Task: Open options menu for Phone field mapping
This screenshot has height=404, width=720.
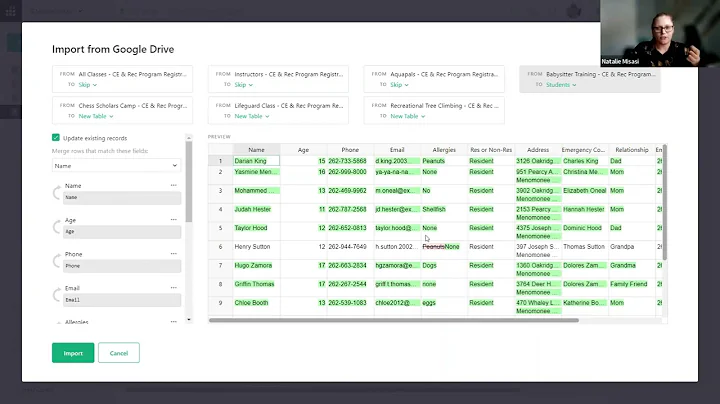Action: pos(174,254)
